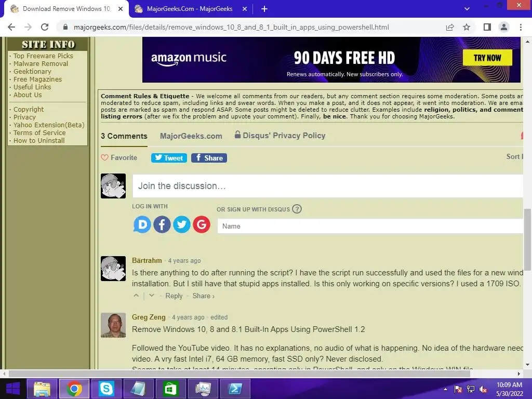Screen dimensions: 532x399
Task: Open File Explorer from the taskbar
Action: pyautogui.click(x=42, y=389)
